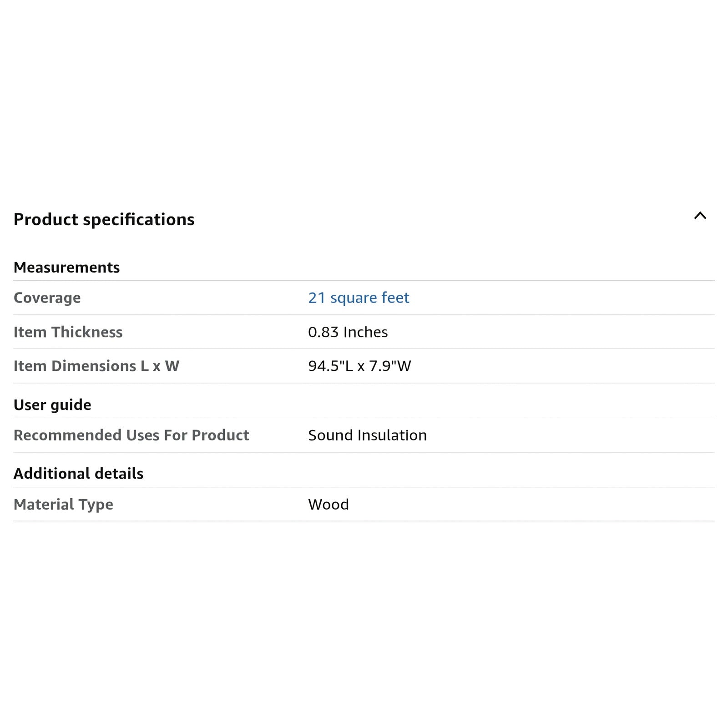Click the Item Dimensions L x W label
Screen dimensions: 728x728
coord(96,366)
